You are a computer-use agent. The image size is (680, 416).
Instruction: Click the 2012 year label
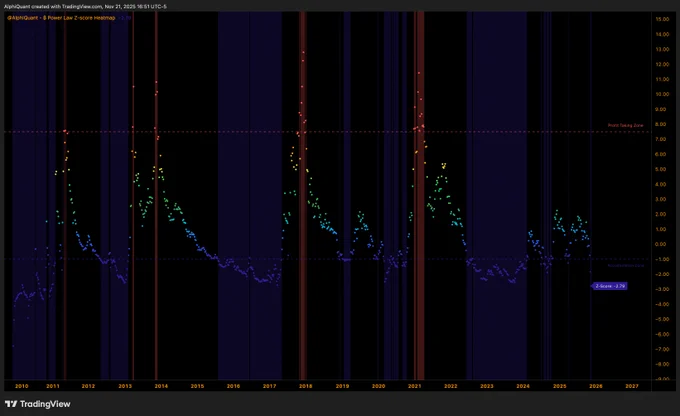(x=88, y=386)
